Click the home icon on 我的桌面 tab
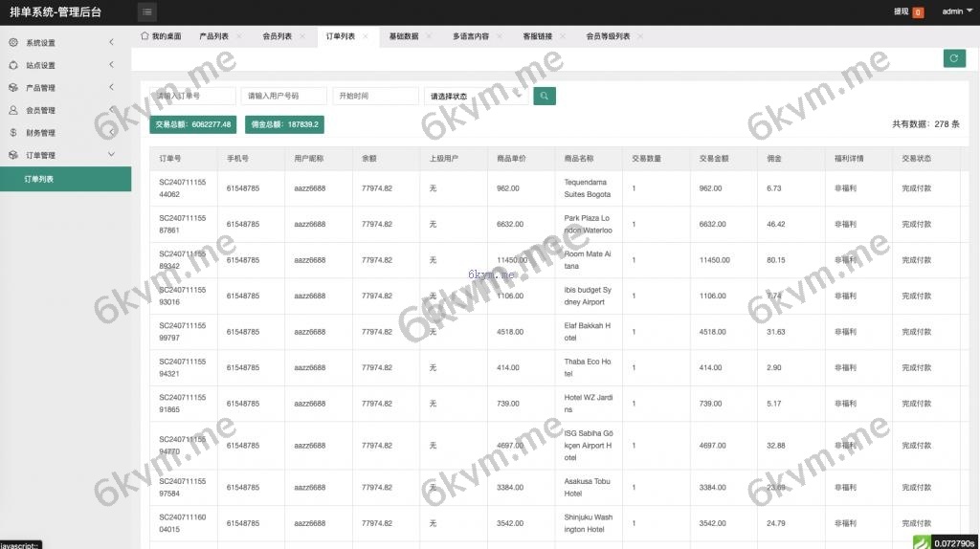Screen dimensions: 980x549 (145, 36)
